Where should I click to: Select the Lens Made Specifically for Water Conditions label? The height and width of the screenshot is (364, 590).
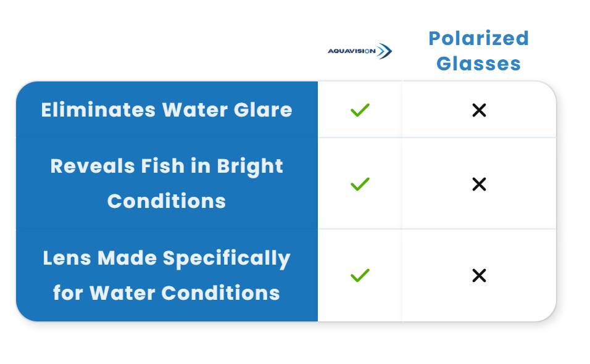tap(167, 275)
